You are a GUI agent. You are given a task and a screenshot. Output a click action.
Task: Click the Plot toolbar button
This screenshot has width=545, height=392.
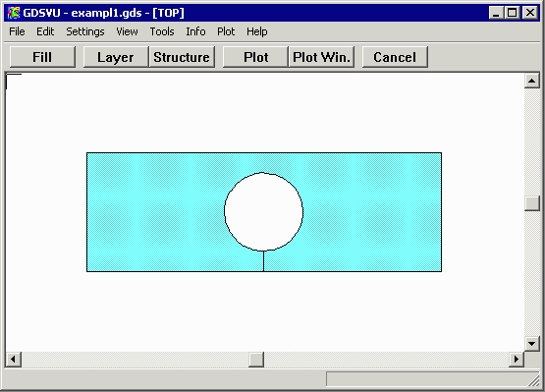click(x=255, y=57)
